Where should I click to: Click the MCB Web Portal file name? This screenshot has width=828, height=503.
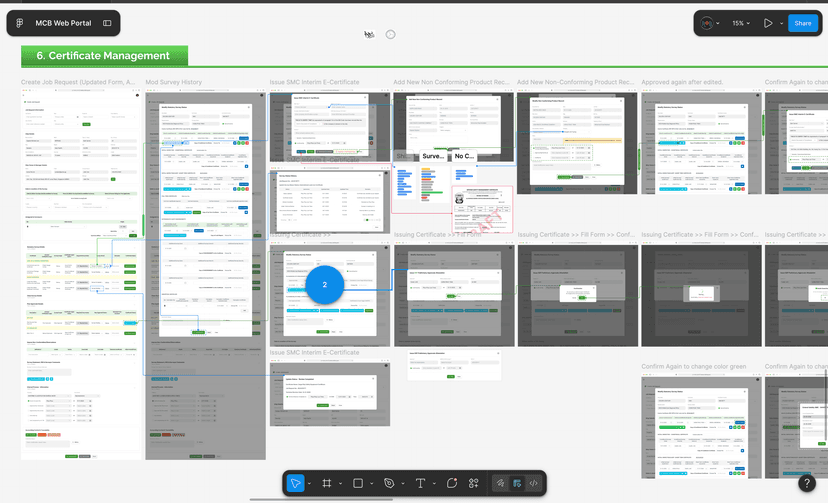63,23
